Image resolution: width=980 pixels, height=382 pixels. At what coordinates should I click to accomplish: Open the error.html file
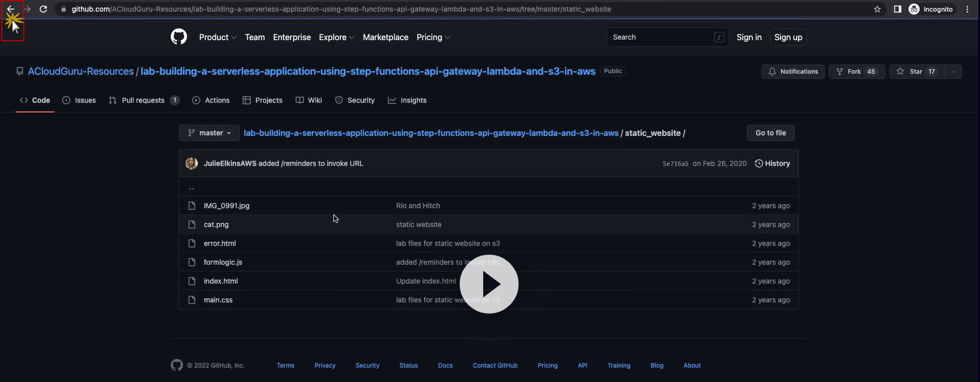click(220, 243)
